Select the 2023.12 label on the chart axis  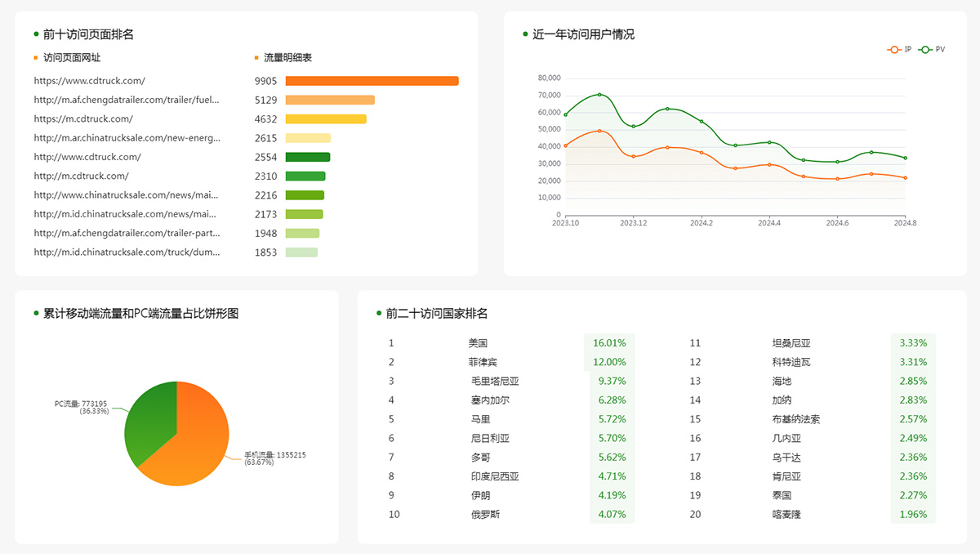[x=634, y=221]
